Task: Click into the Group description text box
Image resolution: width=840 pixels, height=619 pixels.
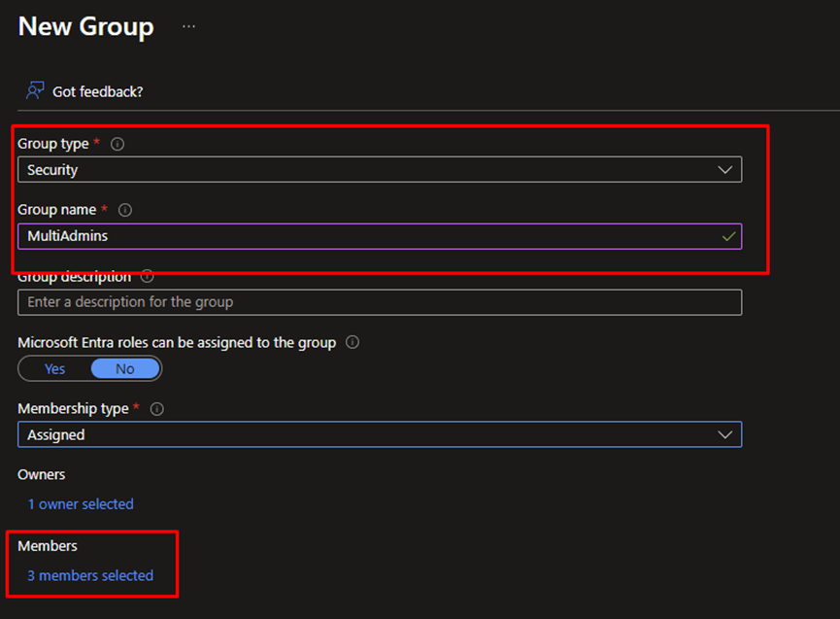Action: [379, 302]
